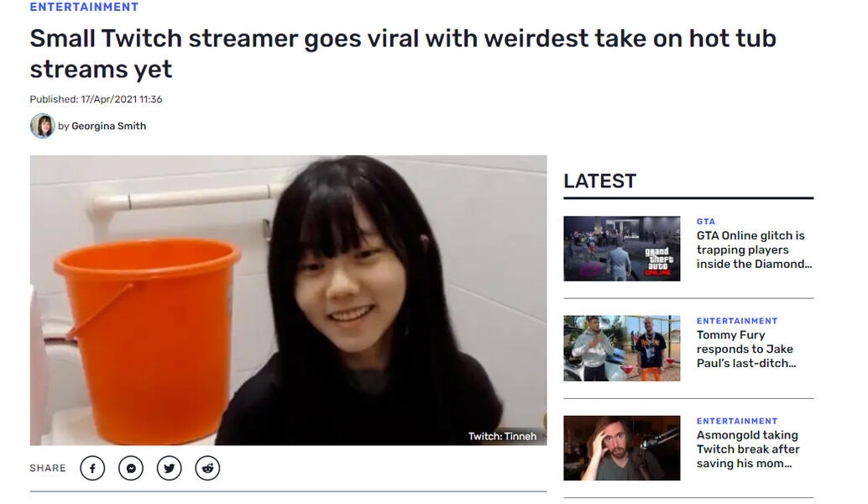Click the Twitch: Tinneh image credit
The height and width of the screenshot is (504, 868).
tap(502, 436)
